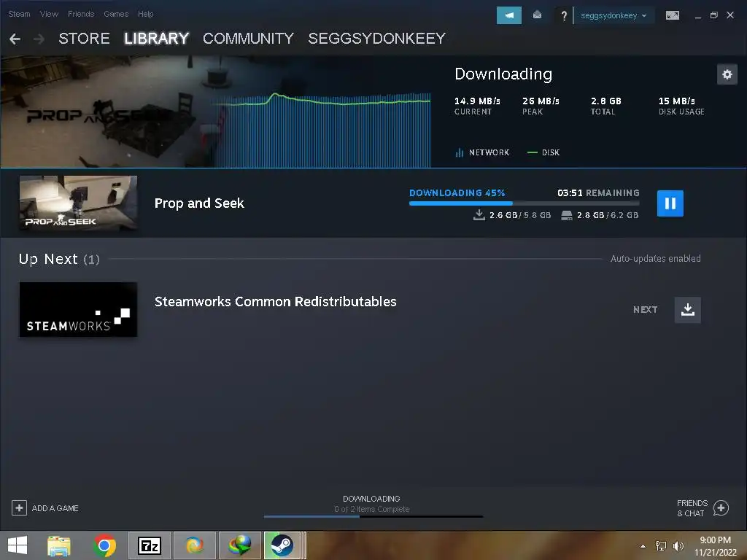
Task: Click the 14.9 MB/s current speed
Action: click(477, 101)
